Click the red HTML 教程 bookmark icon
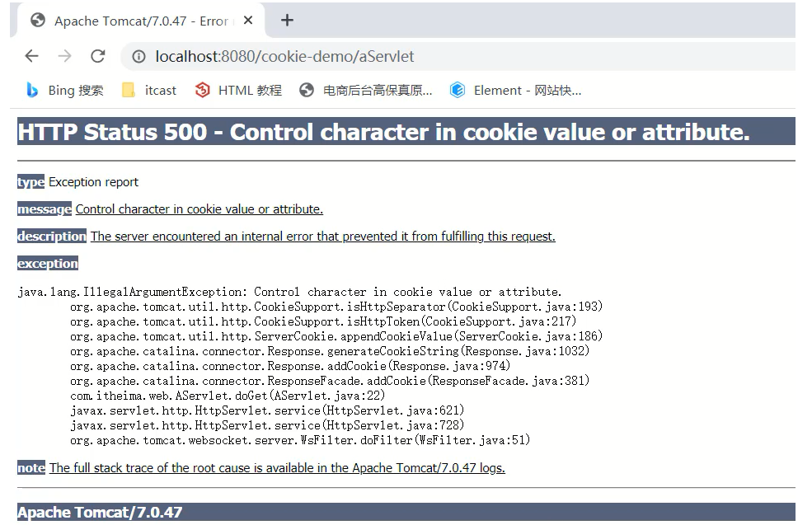This screenshot has height=525, width=812. pos(202,90)
